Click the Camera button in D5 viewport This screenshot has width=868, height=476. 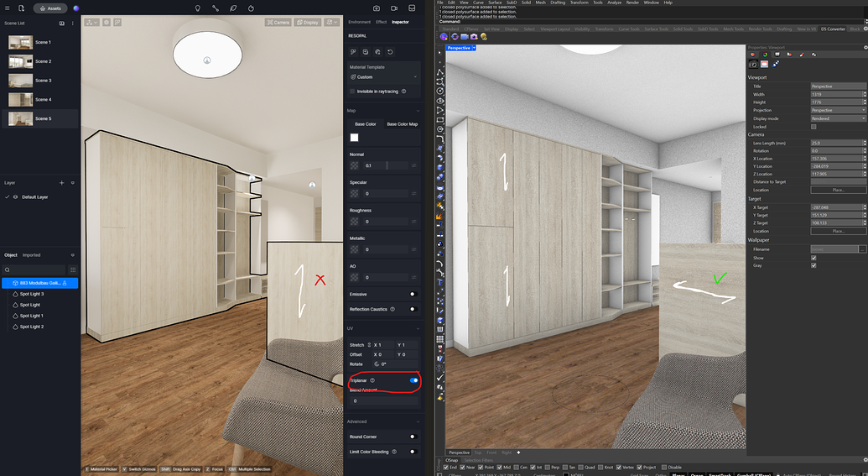278,22
